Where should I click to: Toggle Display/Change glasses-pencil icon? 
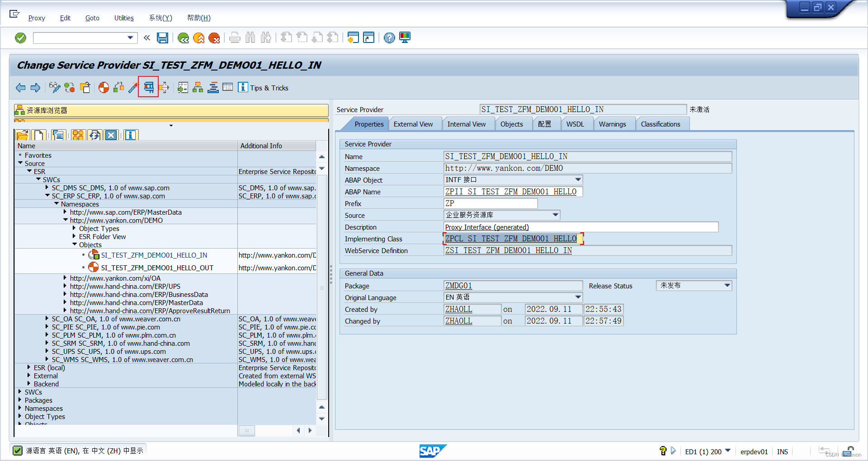55,87
